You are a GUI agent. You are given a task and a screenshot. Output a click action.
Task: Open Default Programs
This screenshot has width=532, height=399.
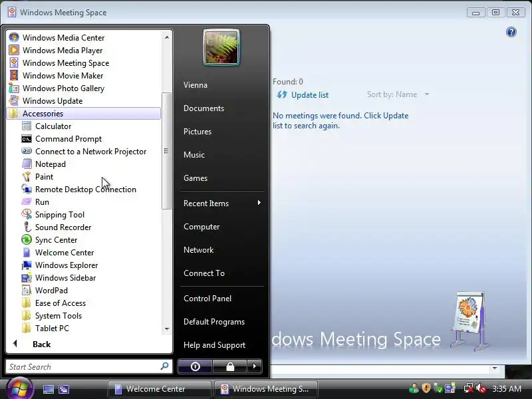tap(213, 322)
